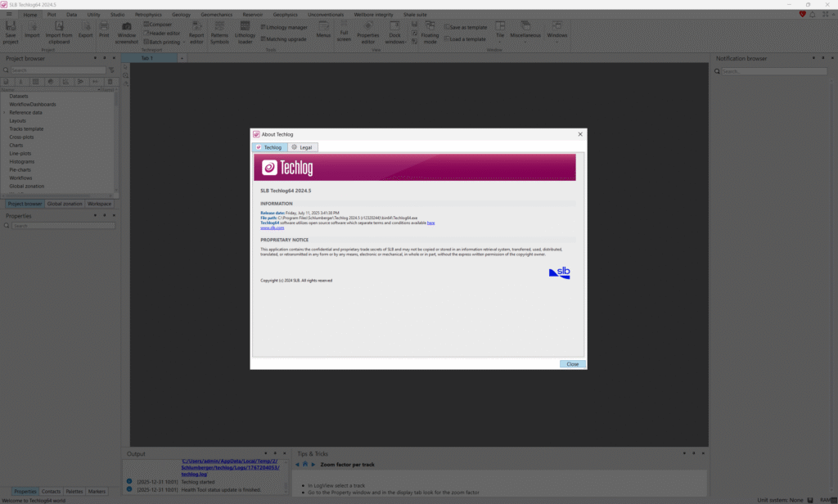The width and height of the screenshot is (838, 504).
Task: Open Patterns Symbols from the ribbon
Action: pos(219,28)
